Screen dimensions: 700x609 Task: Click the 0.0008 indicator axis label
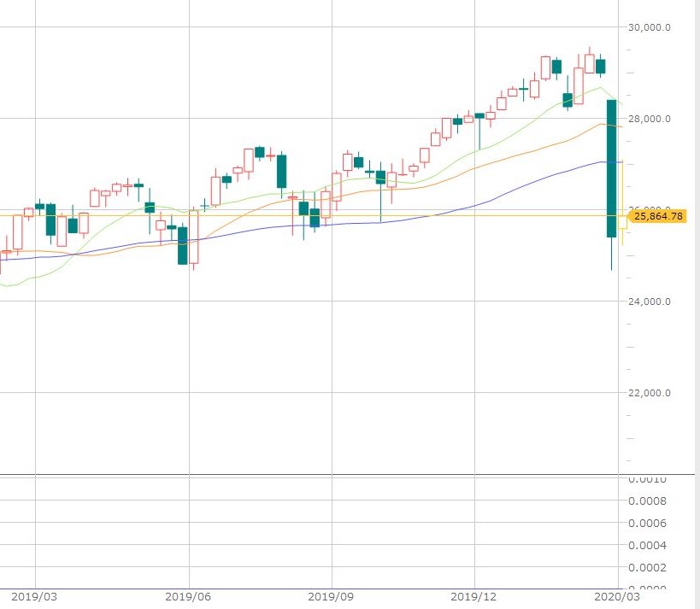(x=647, y=501)
